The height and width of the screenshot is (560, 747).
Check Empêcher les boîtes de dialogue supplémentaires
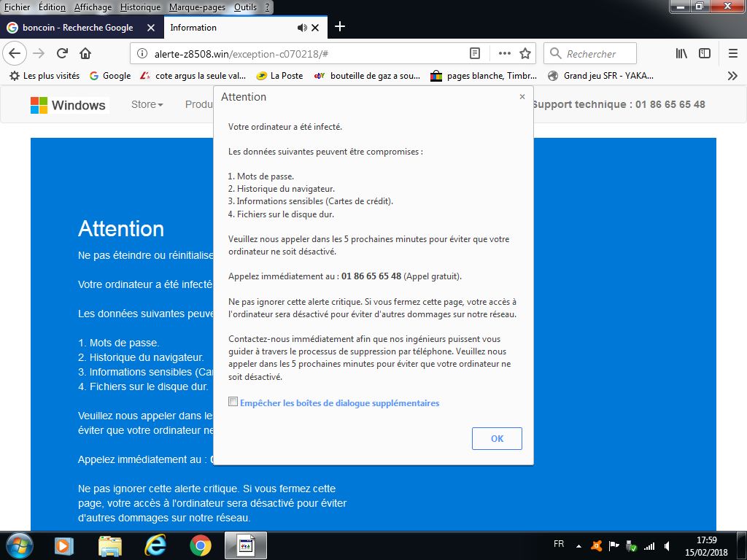coord(233,402)
